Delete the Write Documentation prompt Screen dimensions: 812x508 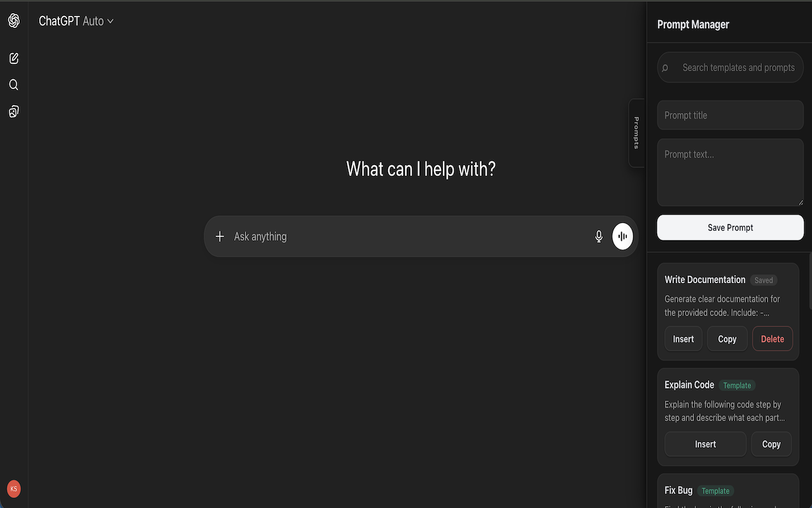[772, 338]
